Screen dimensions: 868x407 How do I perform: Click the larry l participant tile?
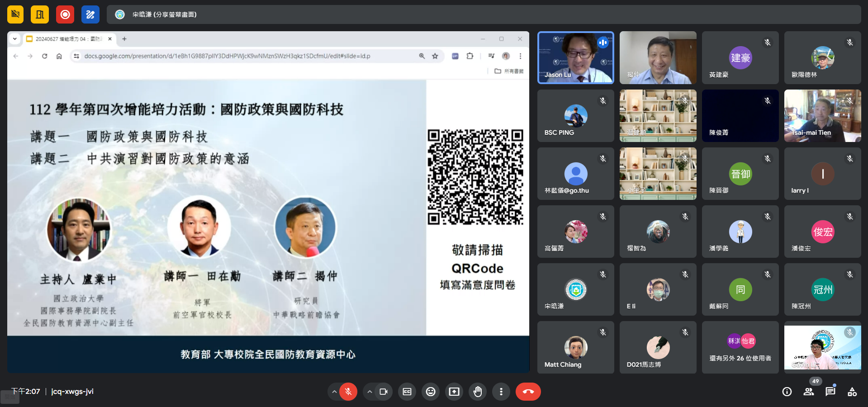click(823, 174)
